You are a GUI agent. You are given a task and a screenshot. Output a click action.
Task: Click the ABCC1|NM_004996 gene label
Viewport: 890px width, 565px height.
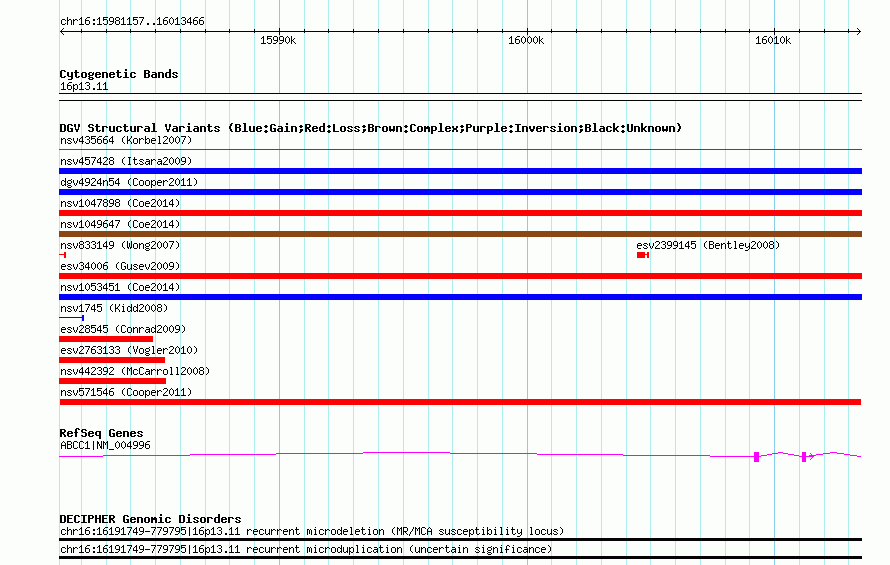pyautogui.click(x=105, y=446)
